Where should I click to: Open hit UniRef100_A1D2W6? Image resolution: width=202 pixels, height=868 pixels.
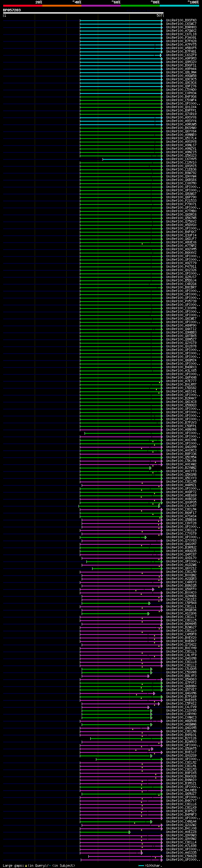[x=181, y=565]
